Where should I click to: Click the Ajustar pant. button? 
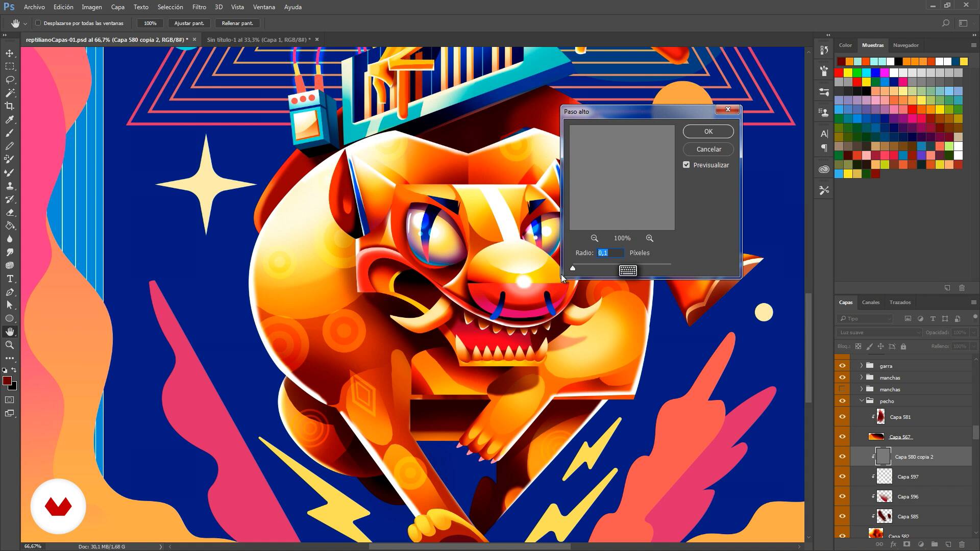tap(189, 23)
